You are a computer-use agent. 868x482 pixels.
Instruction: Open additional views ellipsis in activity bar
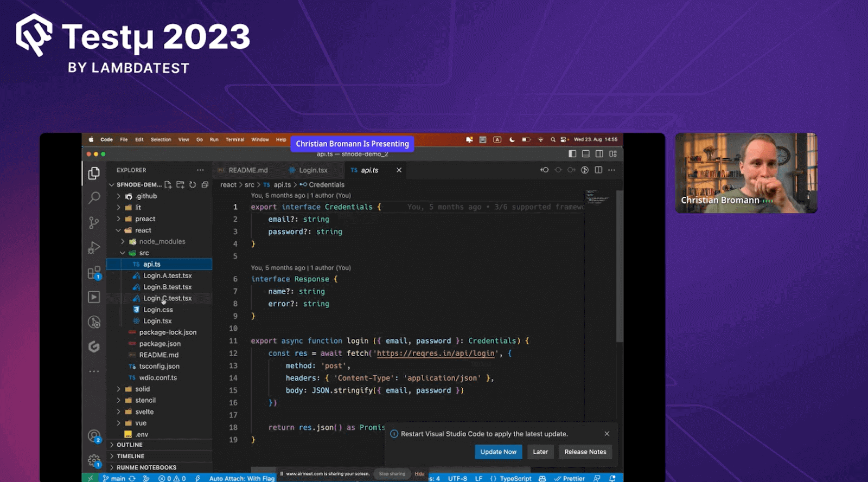tap(94, 371)
